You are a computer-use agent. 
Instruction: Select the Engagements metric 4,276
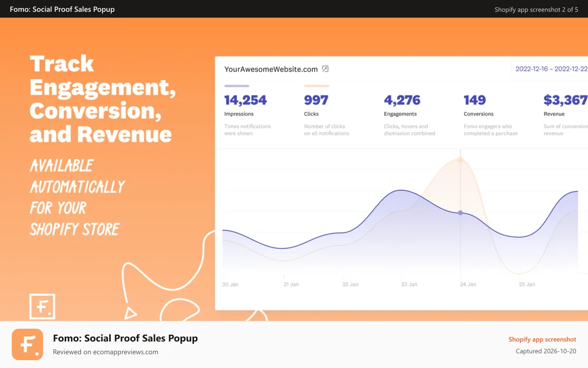(402, 100)
